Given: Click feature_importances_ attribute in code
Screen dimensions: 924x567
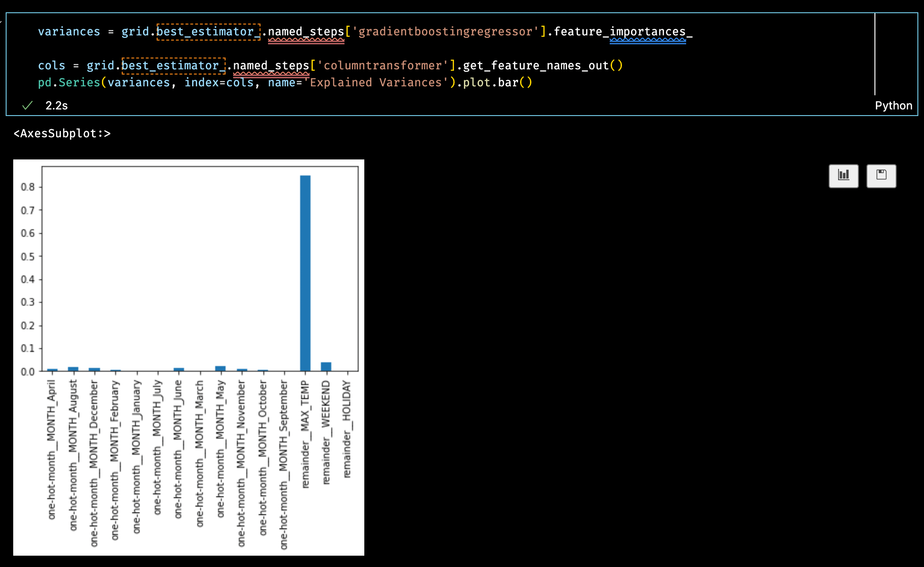Looking at the screenshot, I should 623,32.
